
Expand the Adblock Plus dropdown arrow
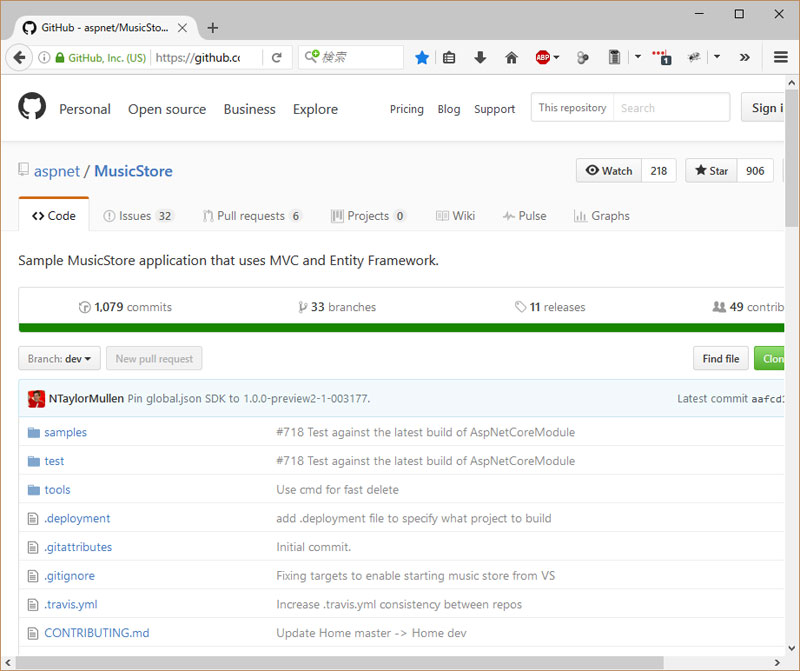click(x=556, y=57)
